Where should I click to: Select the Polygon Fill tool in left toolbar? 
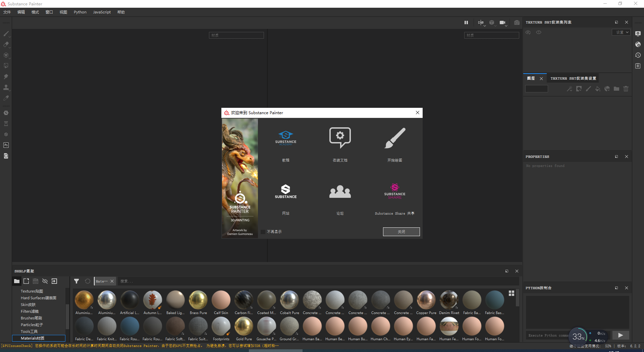click(6, 66)
